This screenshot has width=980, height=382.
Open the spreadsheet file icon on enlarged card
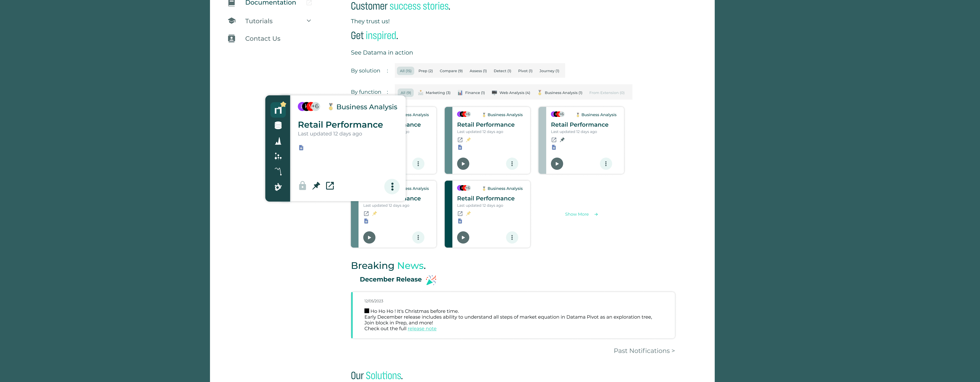(301, 148)
